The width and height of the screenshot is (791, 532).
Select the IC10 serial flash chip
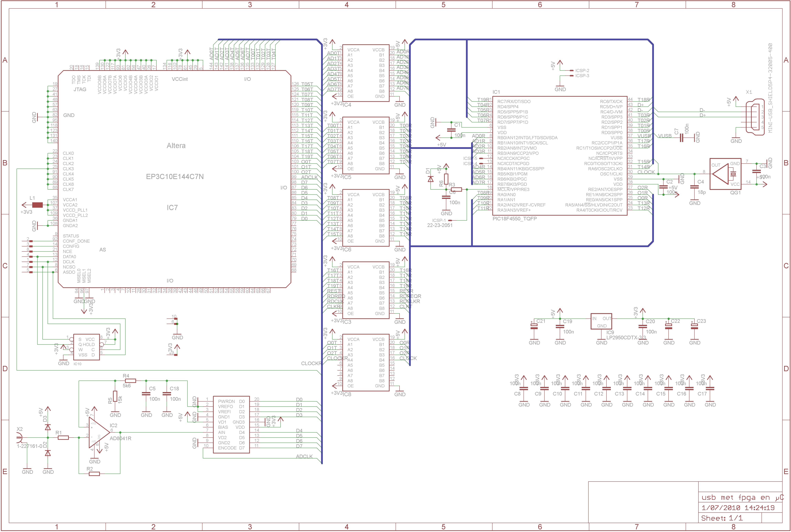(x=87, y=347)
